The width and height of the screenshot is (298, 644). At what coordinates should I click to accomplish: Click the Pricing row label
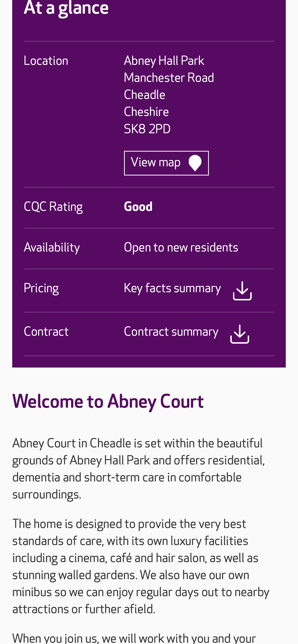tap(41, 288)
